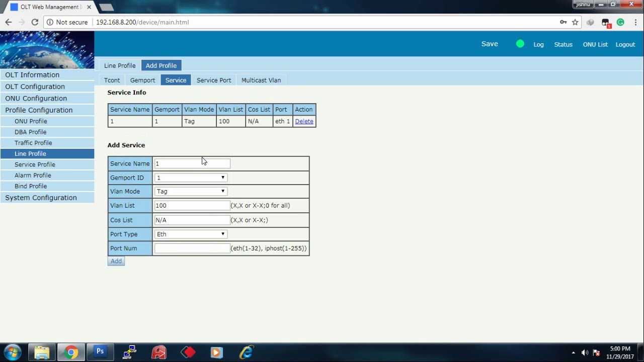Click inside the Port Num input field

(x=191, y=248)
